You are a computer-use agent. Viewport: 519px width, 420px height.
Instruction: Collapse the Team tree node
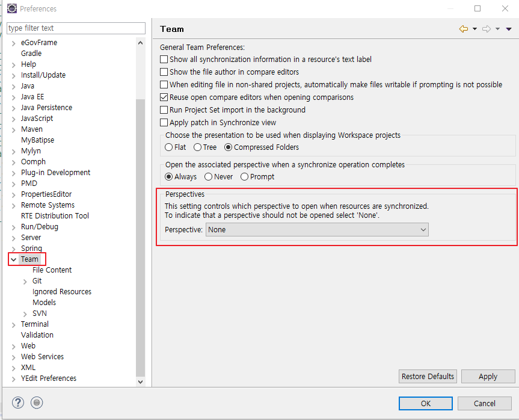[x=14, y=259]
